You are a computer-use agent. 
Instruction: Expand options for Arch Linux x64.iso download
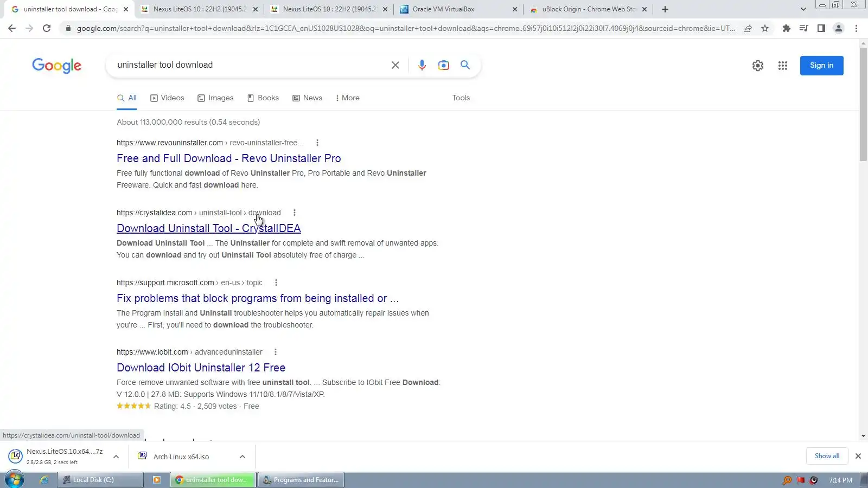coord(242,457)
